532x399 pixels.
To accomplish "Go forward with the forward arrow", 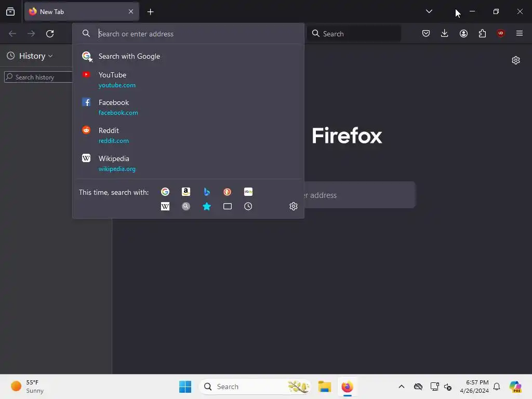I will (x=31, y=34).
